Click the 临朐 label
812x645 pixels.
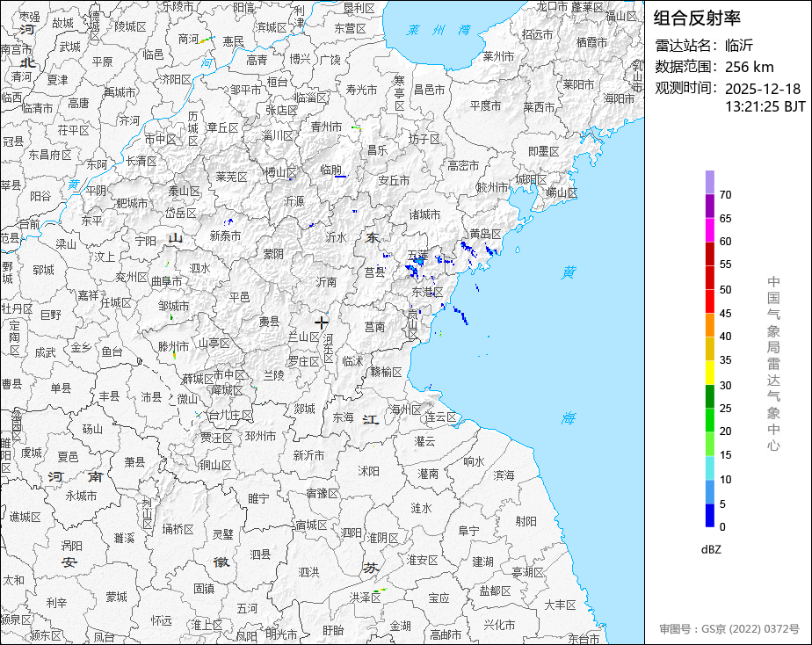click(x=331, y=170)
